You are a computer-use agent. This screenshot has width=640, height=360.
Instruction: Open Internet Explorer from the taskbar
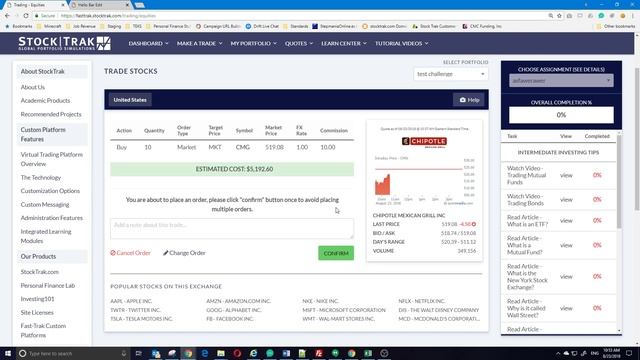click(x=253, y=353)
